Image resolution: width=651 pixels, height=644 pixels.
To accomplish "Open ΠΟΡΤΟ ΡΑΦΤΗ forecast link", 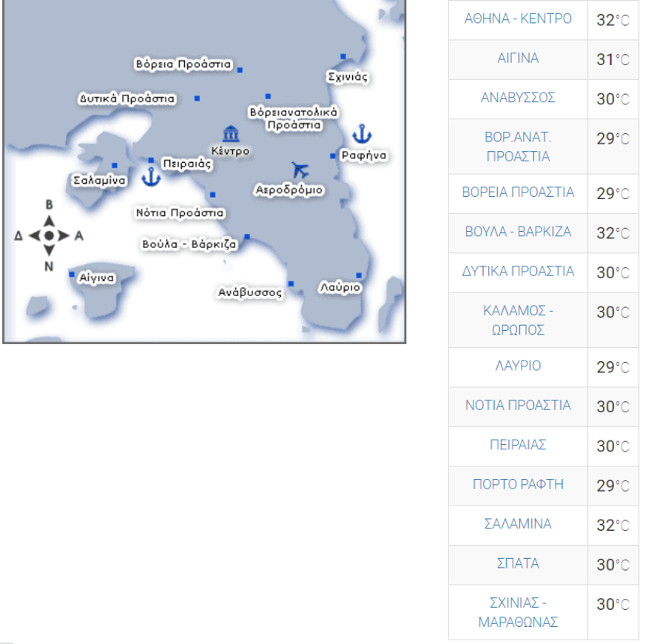I will coord(518,484).
